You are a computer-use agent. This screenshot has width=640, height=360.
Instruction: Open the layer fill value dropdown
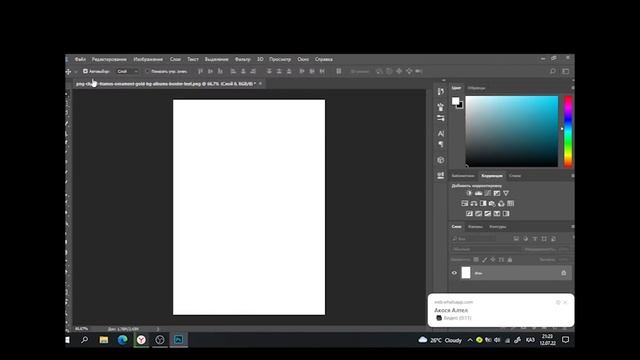tap(563, 260)
